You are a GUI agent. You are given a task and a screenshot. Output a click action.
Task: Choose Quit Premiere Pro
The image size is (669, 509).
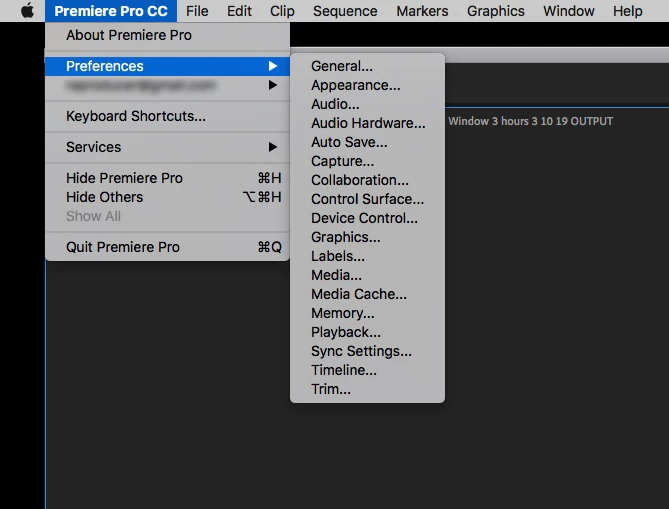point(167,247)
